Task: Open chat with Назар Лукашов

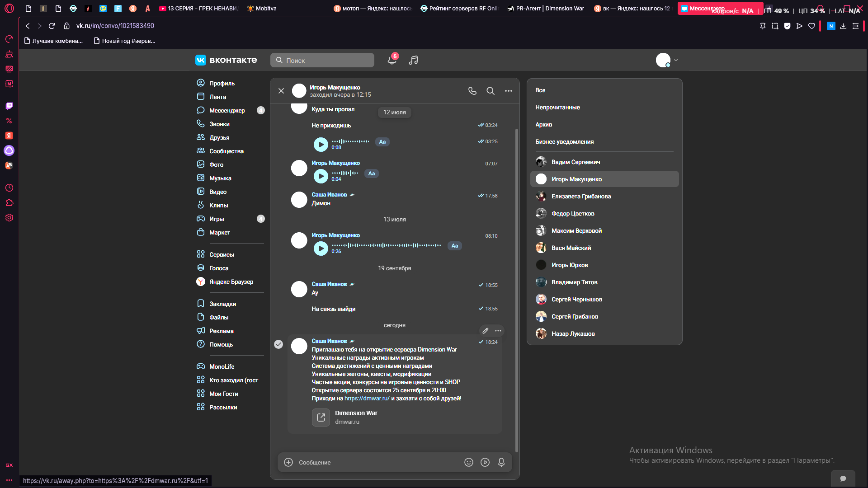Action: [604, 333]
